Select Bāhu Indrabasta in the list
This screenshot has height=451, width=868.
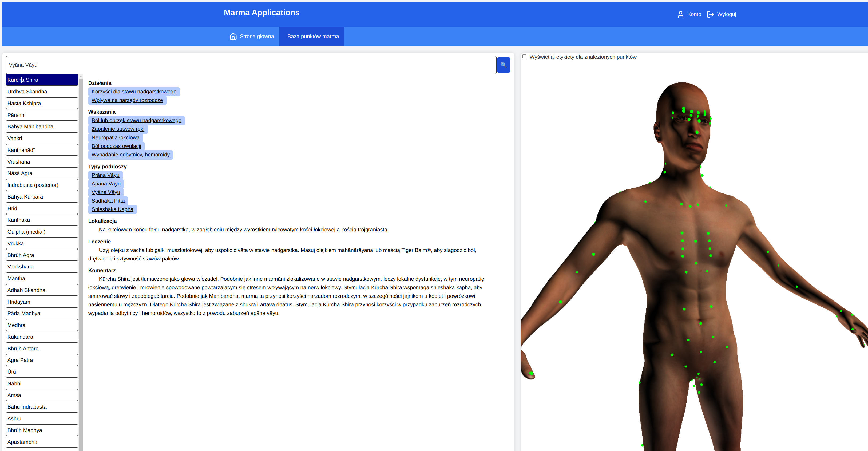[x=42, y=407]
